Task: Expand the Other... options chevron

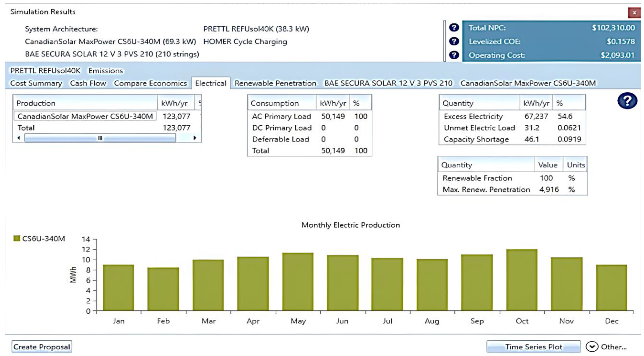Action: [x=592, y=347]
